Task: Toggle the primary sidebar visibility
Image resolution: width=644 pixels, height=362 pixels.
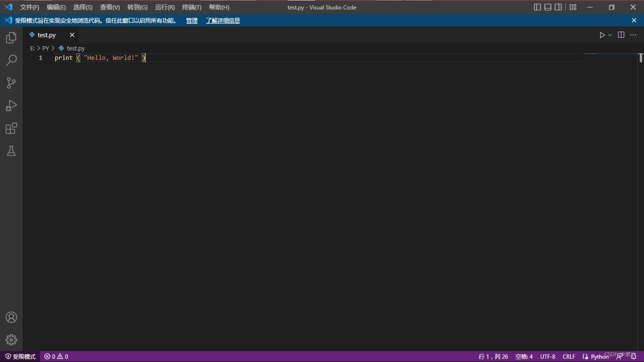Action: (537, 7)
